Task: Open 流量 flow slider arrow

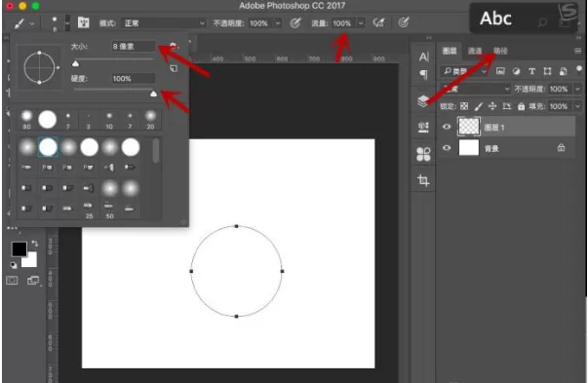Action: coord(361,23)
